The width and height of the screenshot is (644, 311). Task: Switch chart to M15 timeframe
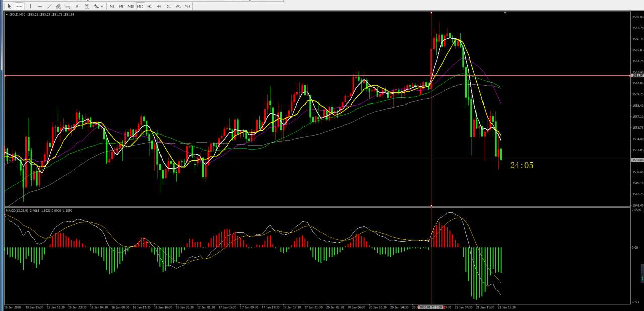[x=131, y=6]
